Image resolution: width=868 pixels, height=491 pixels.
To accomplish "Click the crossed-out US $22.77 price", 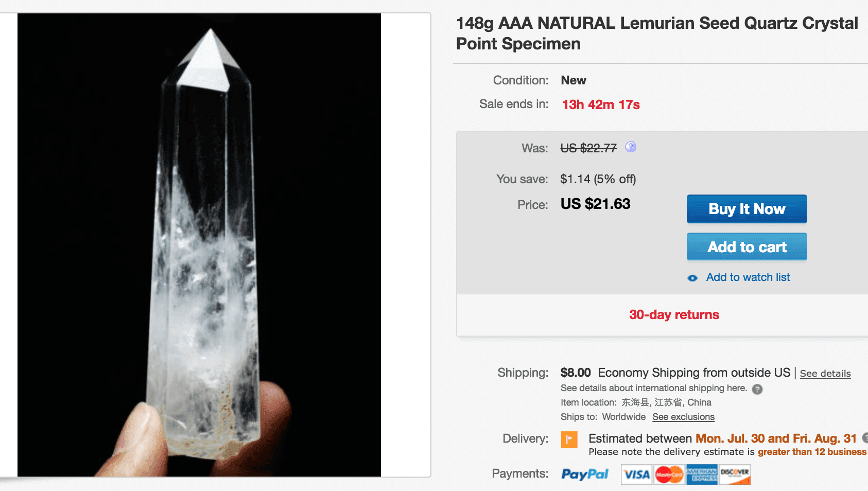I will (588, 148).
